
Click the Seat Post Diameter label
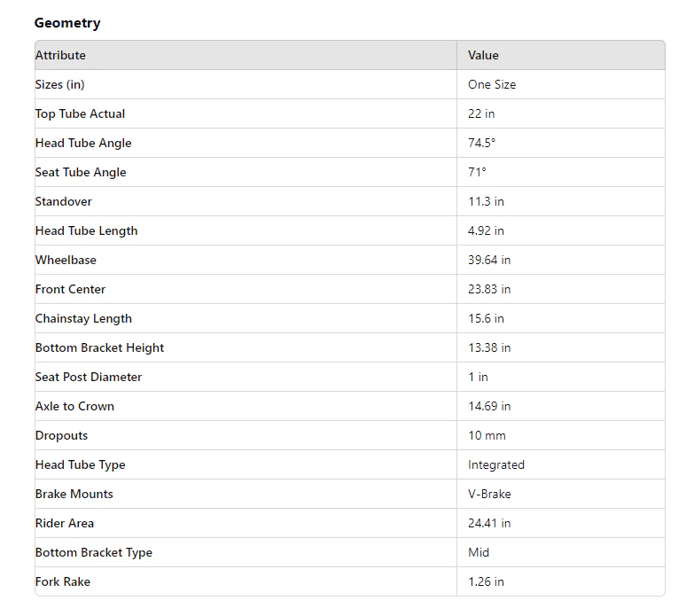coord(89,377)
